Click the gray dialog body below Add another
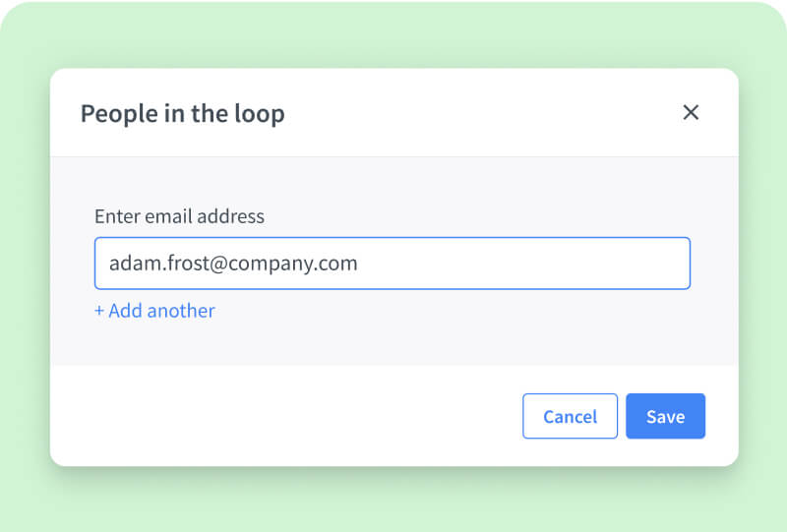787x532 pixels. click(393, 344)
